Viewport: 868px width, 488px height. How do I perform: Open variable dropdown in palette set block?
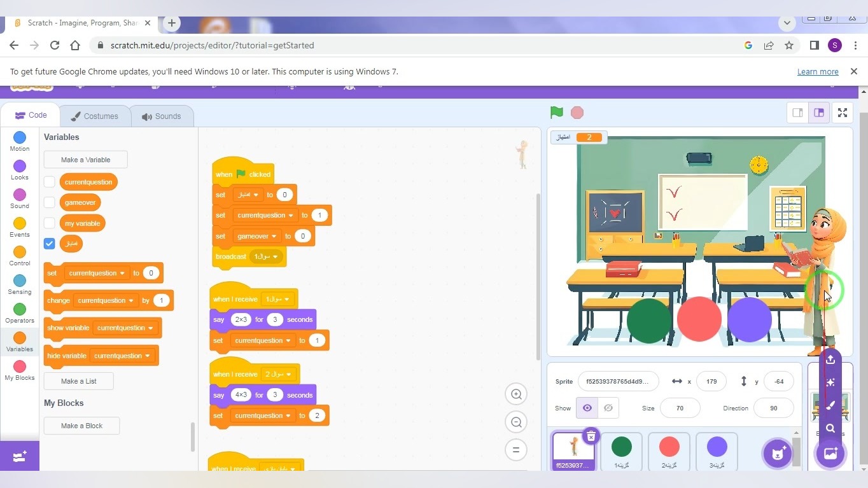click(96, 273)
